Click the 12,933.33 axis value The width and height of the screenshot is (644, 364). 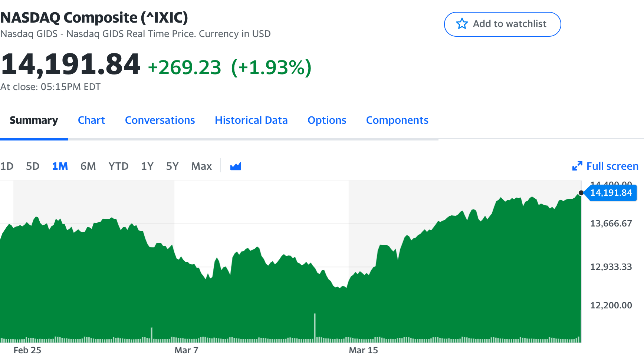(x=611, y=267)
